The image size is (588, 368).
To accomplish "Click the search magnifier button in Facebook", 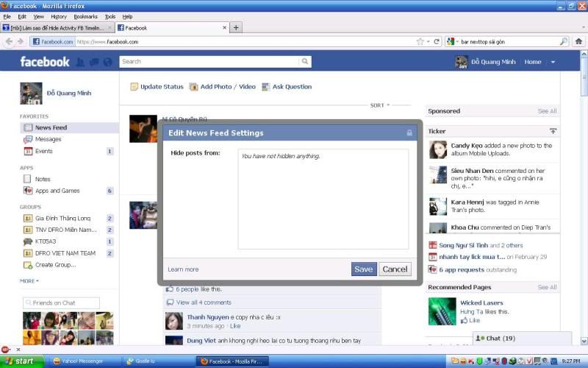I will click(305, 61).
